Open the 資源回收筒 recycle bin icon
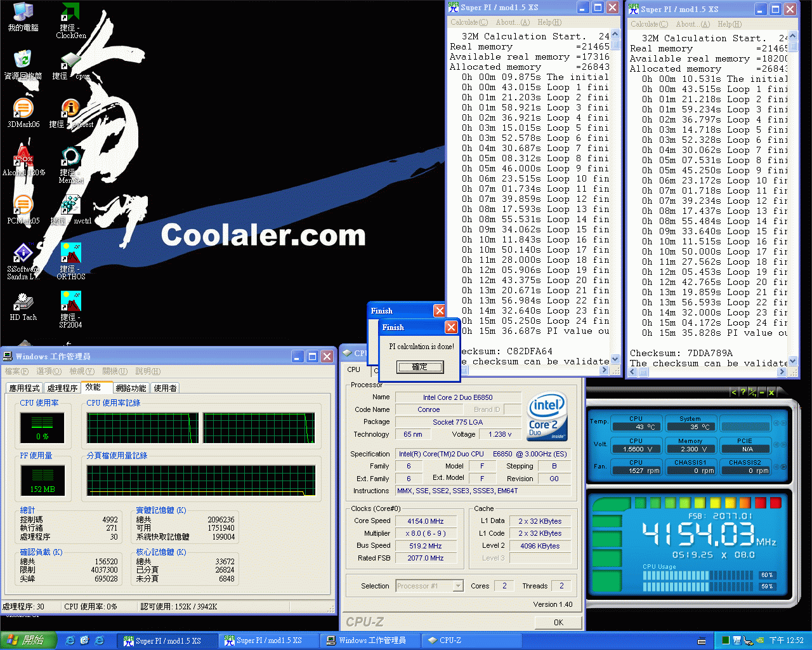 pyautogui.click(x=23, y=65)
